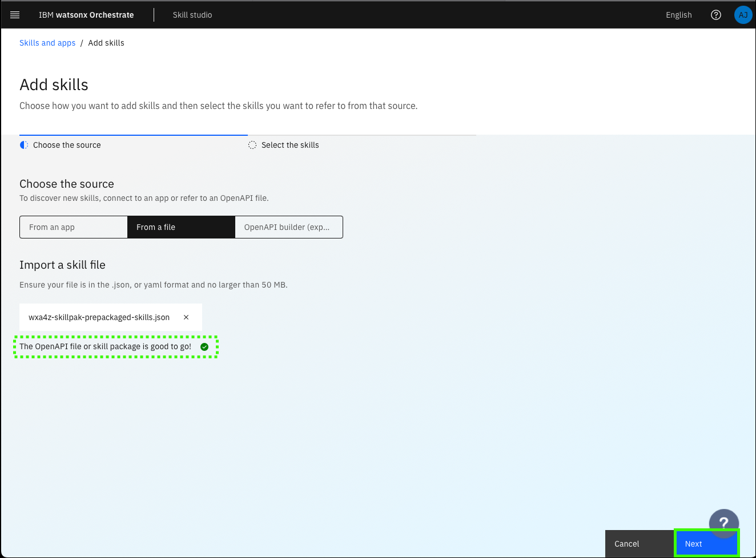Click the Choose the source step label
Viewport: 756px width, 558px height.
pos(67,145)
